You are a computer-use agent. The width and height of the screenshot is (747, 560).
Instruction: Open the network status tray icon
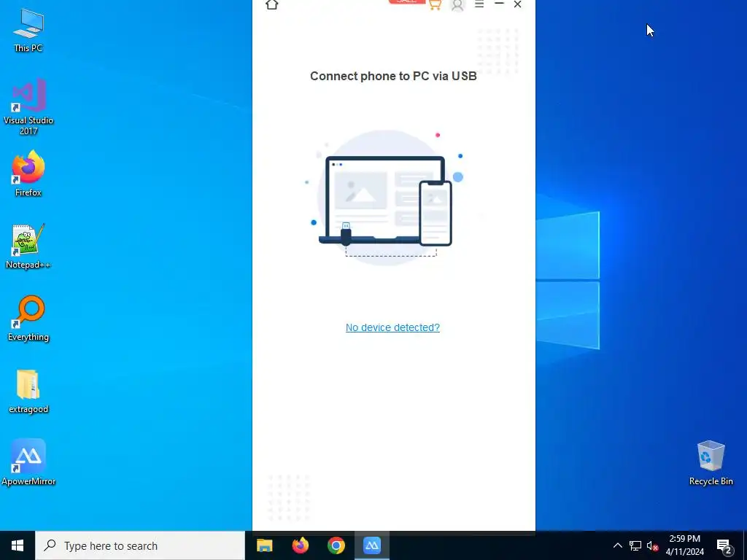click(635, 545)
